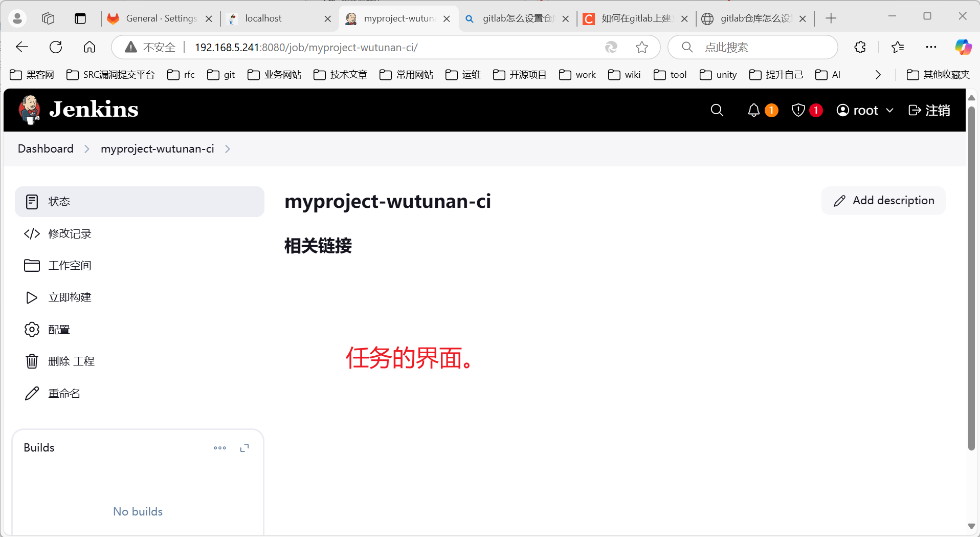
Task: Switch to the localhost tab
Action: coord(279,18)
